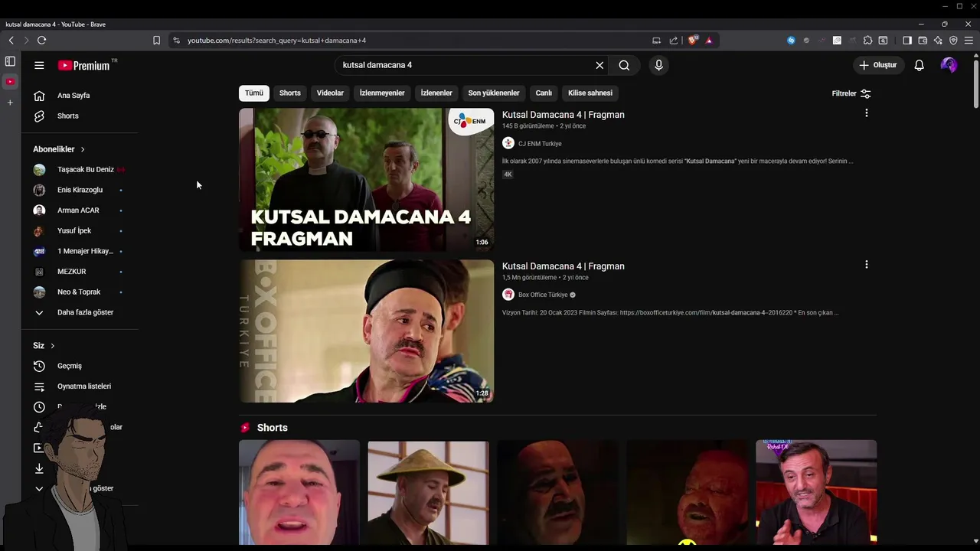Open Brave VPN shield icon
This screenshot has height=551, width=980.
[x=953, y=41]
